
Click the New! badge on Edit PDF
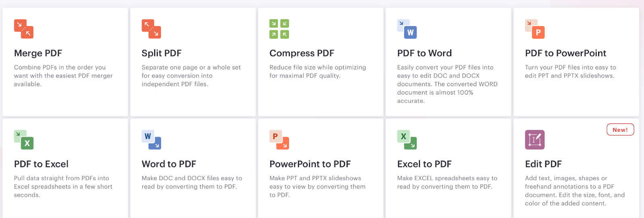click(x=620, y=130)
